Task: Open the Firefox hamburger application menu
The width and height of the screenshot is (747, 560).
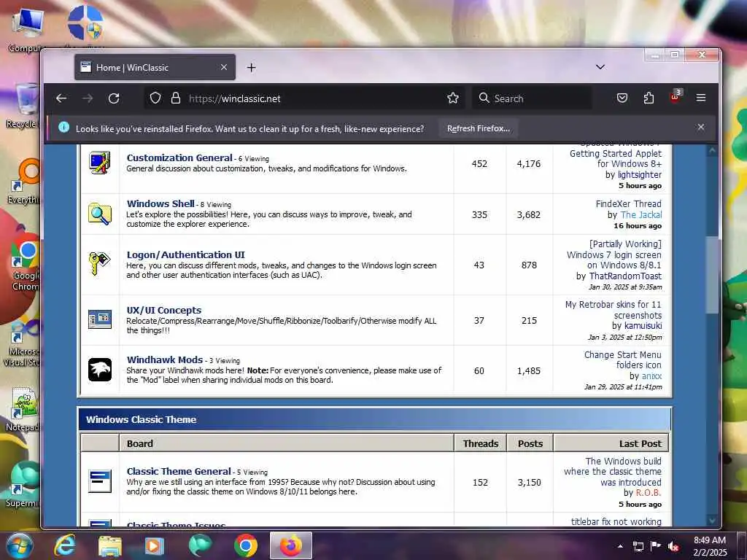Action: pyautogui.click(x=701, y=98)
